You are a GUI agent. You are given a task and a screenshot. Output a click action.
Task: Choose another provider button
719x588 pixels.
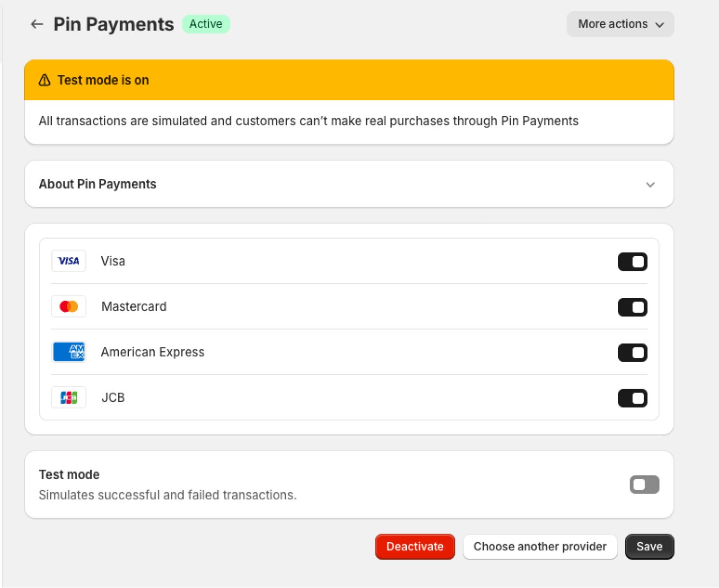point(540,546)
